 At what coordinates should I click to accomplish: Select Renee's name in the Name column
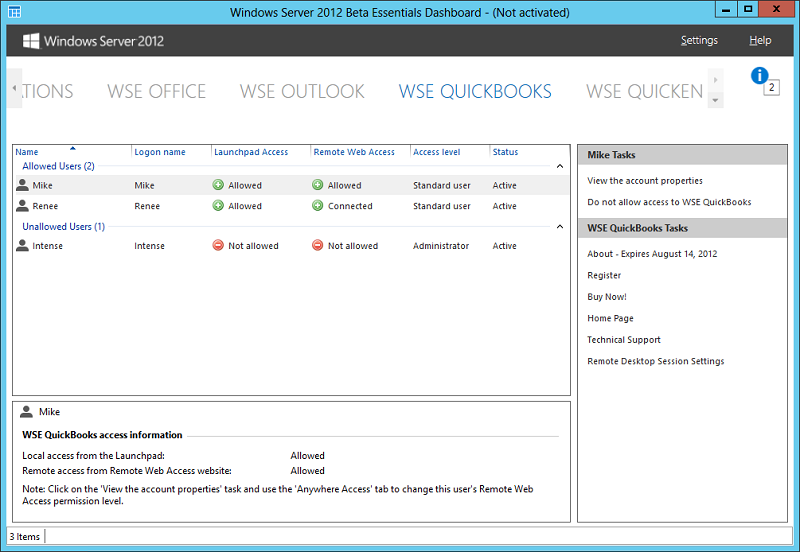click(45, 206)
